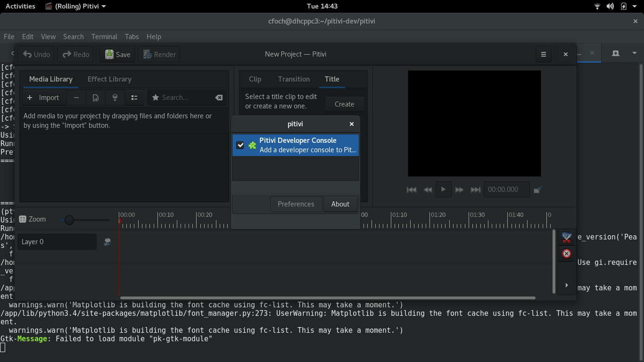Screen dimensions: 644x362
Task: Open the Transition tab
Action: 294,79
